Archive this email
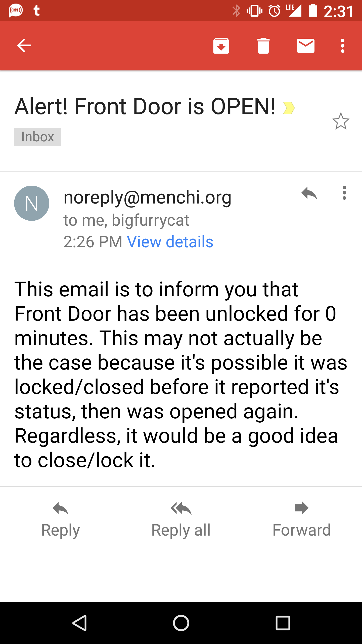This screenshot has width=362, height=644. point(221,46)
